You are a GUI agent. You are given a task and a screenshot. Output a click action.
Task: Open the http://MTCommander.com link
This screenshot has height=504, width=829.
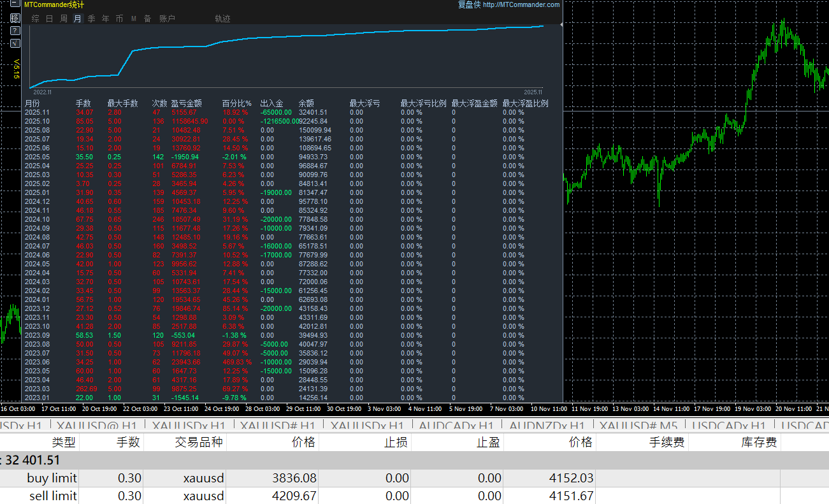521,5
